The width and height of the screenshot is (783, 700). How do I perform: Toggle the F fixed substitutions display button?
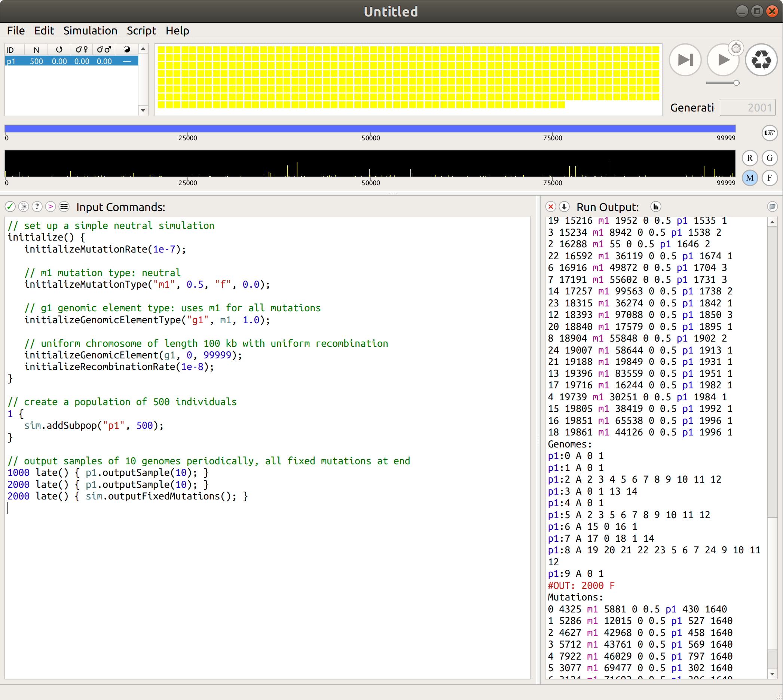770,178
